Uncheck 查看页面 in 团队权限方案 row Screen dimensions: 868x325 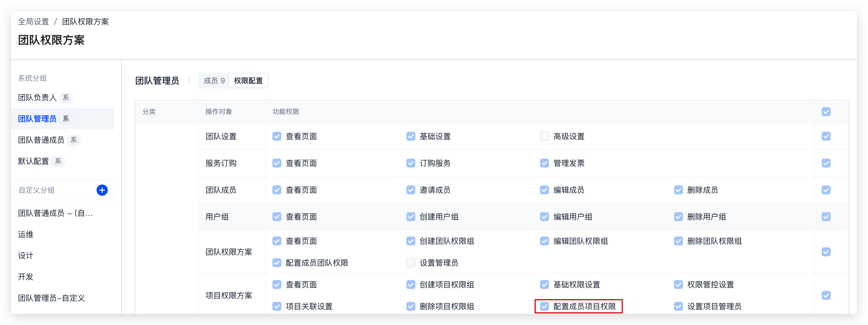point(277,241)
